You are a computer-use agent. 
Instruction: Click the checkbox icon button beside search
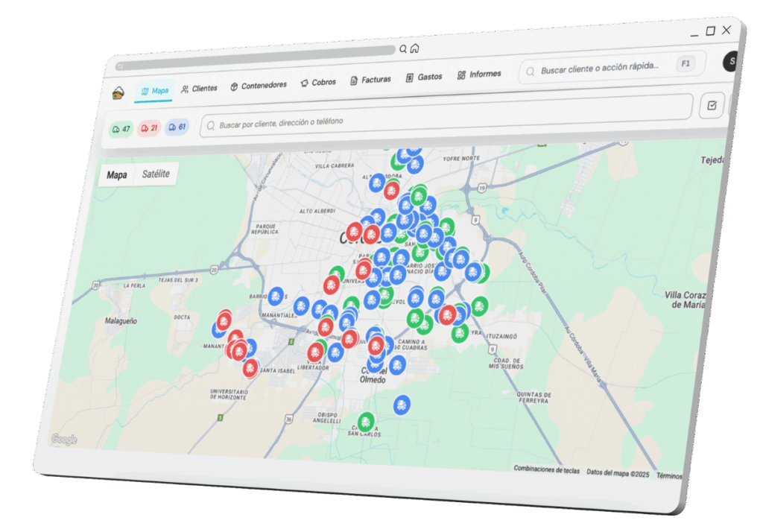click(712, 106)
